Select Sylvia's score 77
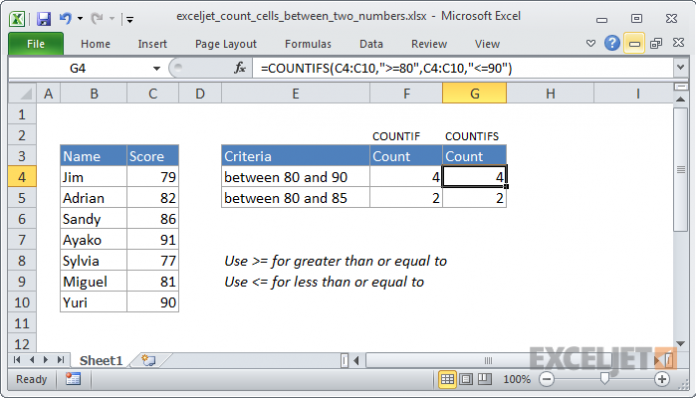 point(153,261)
